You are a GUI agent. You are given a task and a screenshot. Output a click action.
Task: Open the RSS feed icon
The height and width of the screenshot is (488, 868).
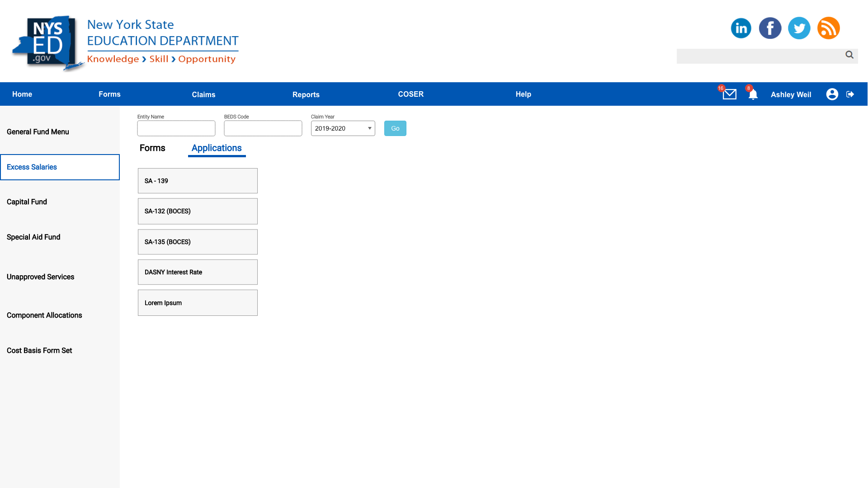point(828,28)
